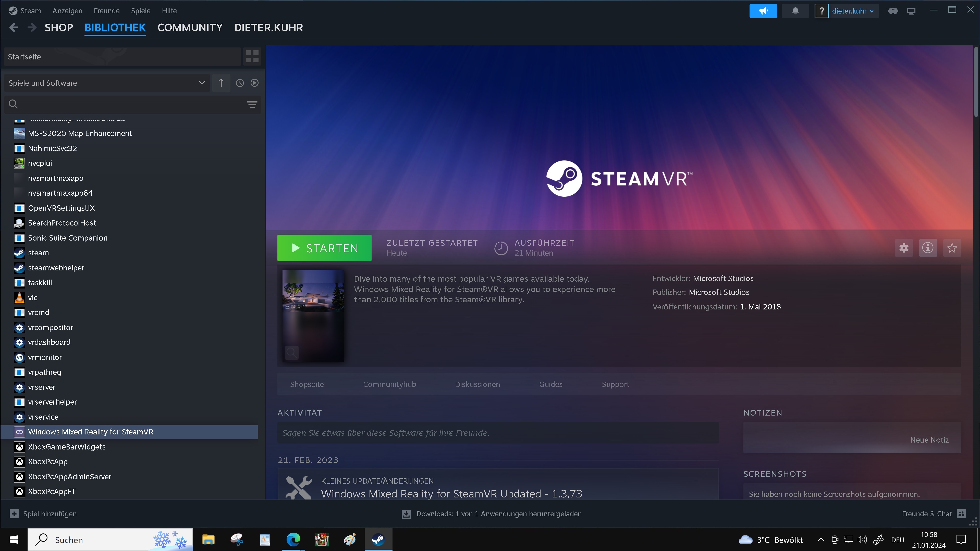Click the VR headset icon in title bar

pos(893,11)
